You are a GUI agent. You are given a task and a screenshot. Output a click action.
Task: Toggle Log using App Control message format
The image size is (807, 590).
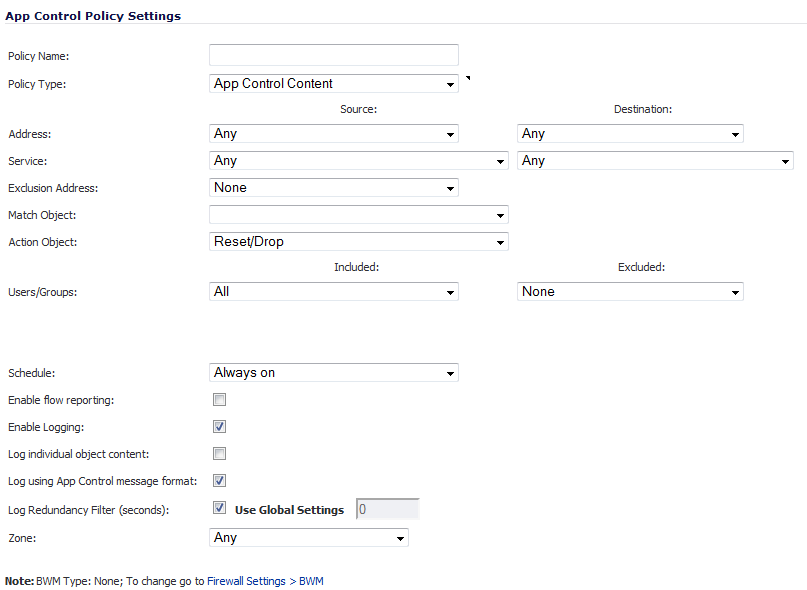point(219,480)
